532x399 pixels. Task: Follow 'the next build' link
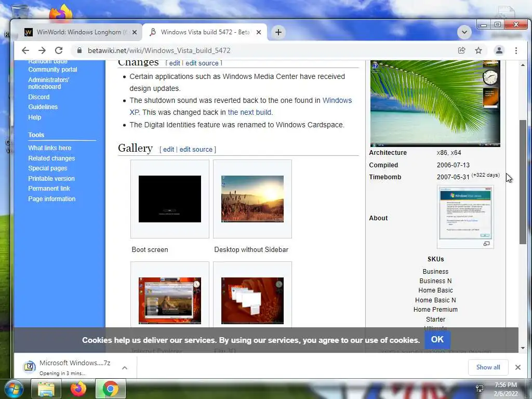coord(249,112)
